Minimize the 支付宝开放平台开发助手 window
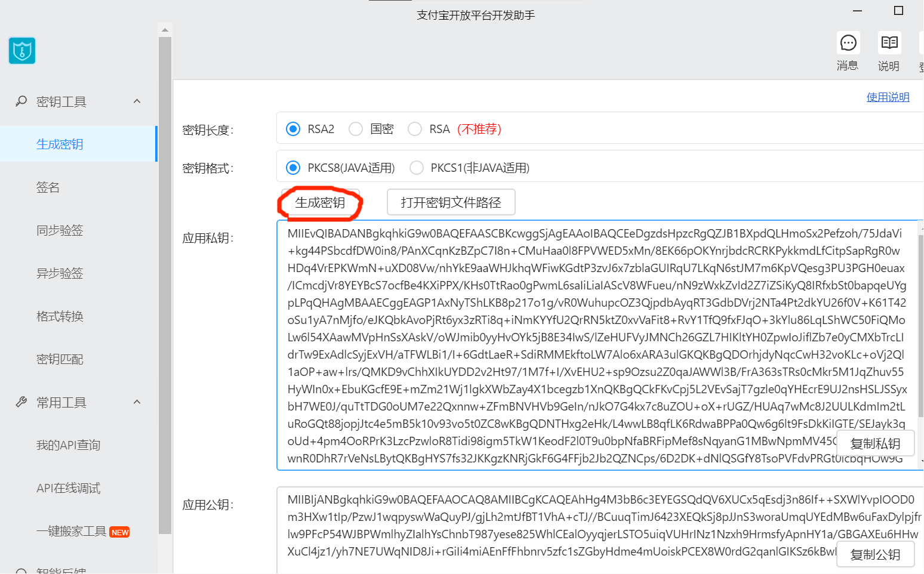The width and height of the screenshot is (924, 574). pos(858,11)
